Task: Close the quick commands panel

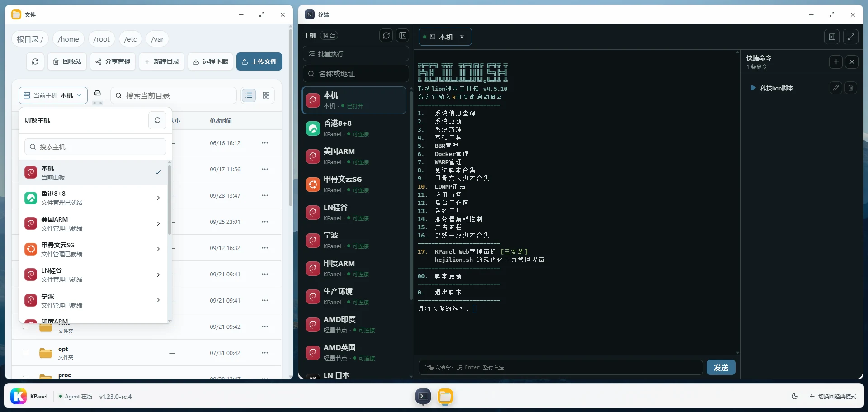Action: click(x=852, y=62)
